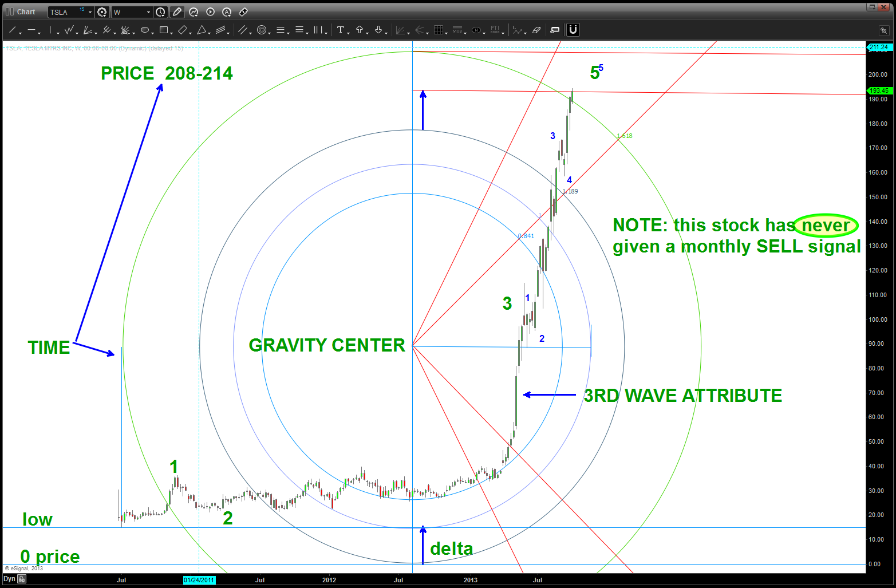Select the trend line drawing tool
The height and width of the screenshot is (588, 896).
click(x=12, y=30)
